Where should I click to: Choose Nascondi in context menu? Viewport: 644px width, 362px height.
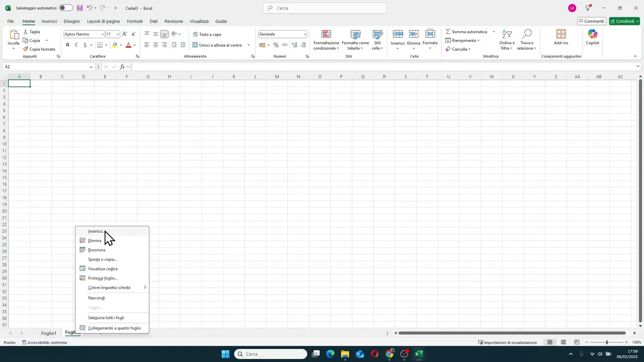112,298
